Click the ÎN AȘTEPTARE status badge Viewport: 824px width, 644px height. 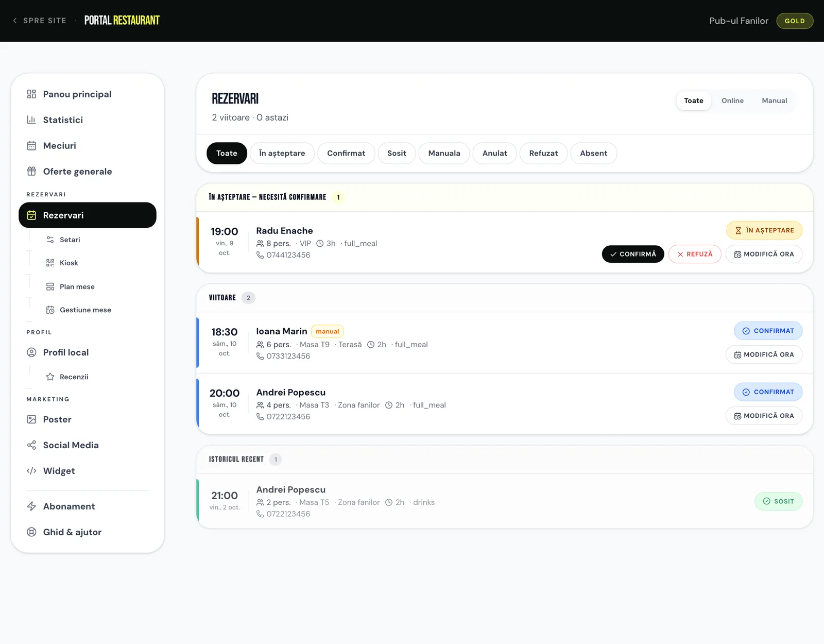[x=764, y=230]
